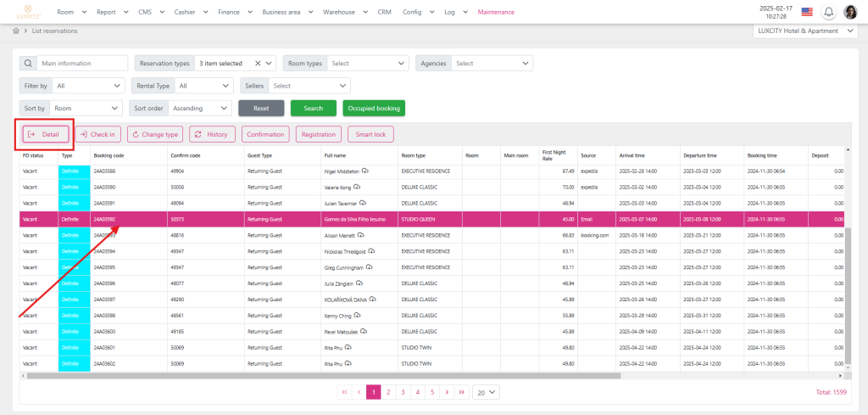This screenshot has height=415, width=868.
Task: Click the green Search button
Action: tap(313, 108)
